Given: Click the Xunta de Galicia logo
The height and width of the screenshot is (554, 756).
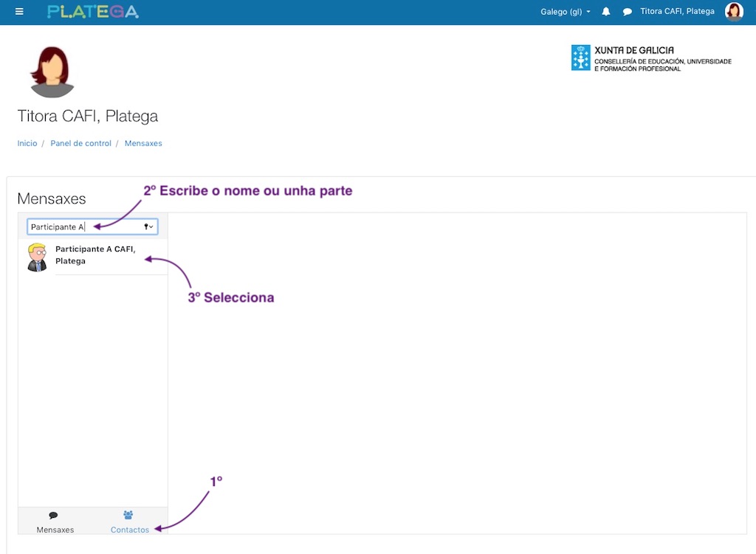Looking at the screenshot, I should pos(650,58).
